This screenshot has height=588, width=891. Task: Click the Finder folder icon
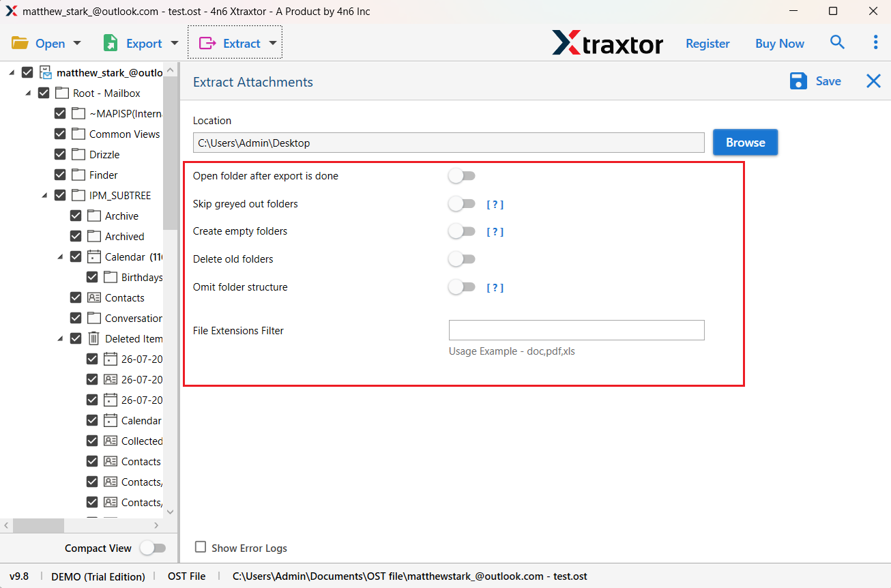click(x=78, y=175)
